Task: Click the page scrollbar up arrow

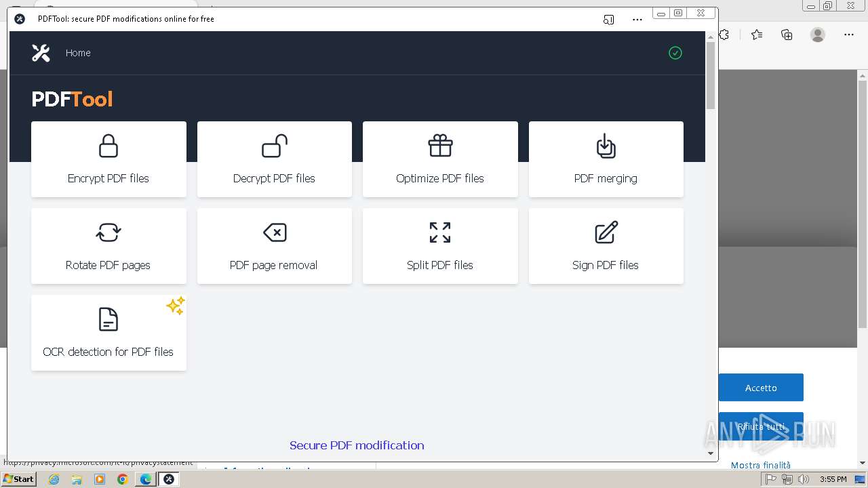Action: point(711,36)
